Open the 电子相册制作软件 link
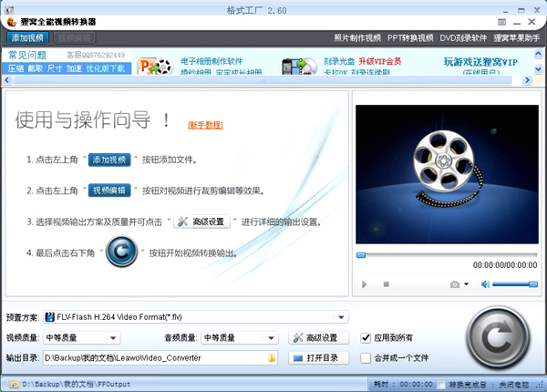Screen dimensions: 547x392 212,61
